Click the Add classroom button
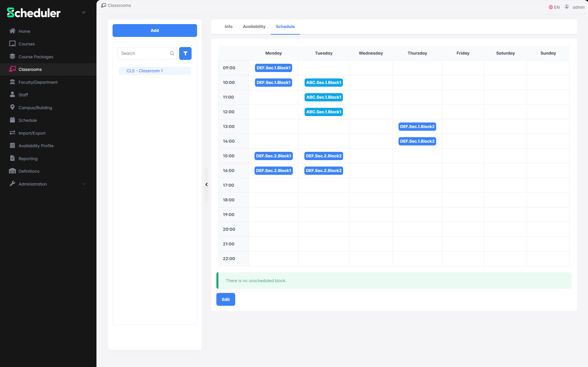The width and height of the screenshot is (588, 367). point(155,30)
